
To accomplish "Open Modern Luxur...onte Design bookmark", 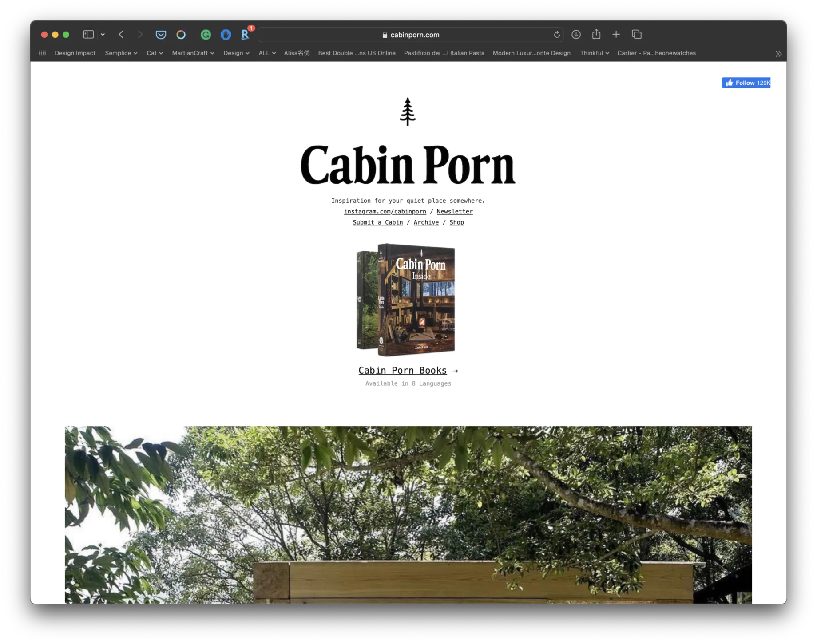I will coord(531,53).
